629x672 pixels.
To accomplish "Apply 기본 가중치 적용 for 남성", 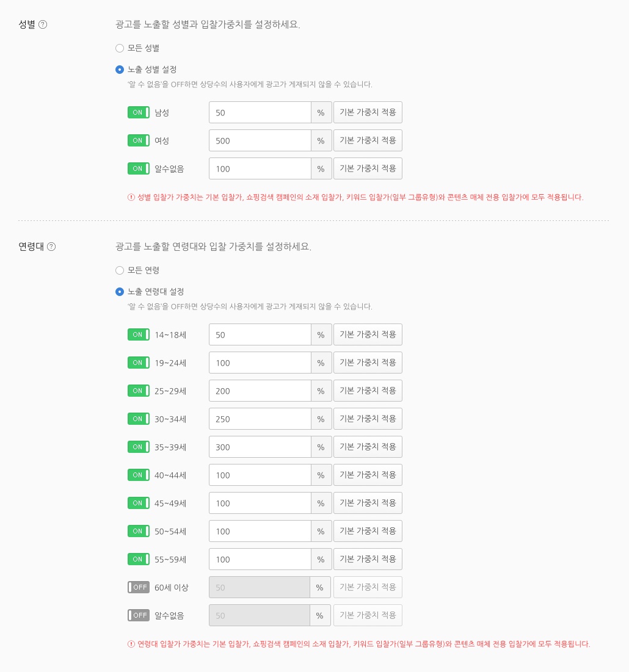I will pyautogui.click(x=368, y=112).
